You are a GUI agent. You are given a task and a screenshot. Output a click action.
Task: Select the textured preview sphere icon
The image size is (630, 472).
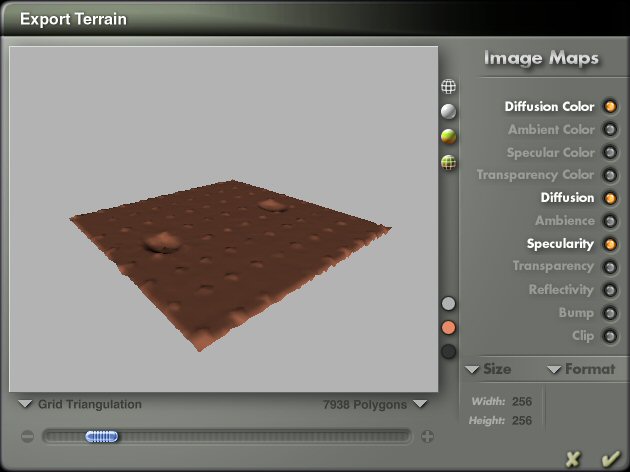point(448,136)
